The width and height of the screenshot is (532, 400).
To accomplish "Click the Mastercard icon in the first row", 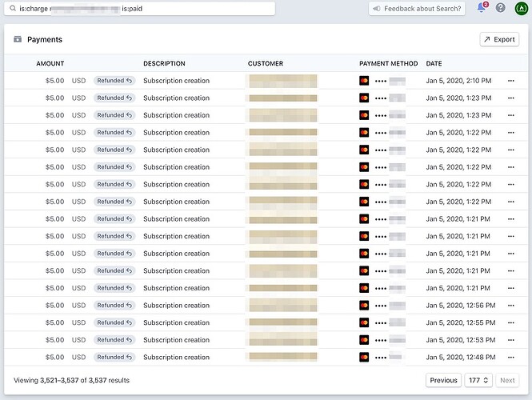I will click(364, 81).
